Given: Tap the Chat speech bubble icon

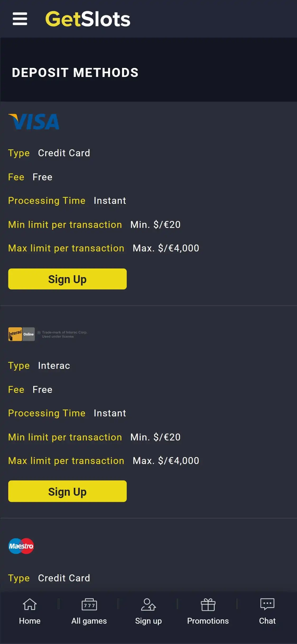Looking at the screenshot, I should (267, 604).
